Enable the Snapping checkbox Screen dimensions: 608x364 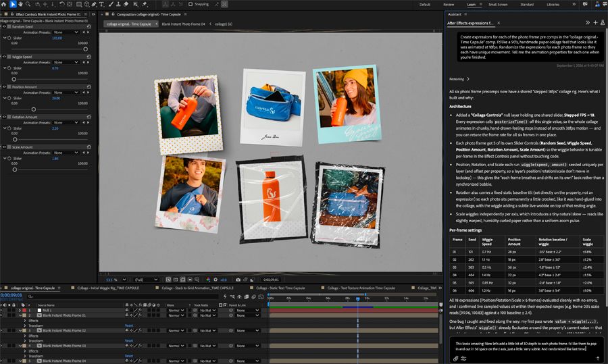(191, 4)
